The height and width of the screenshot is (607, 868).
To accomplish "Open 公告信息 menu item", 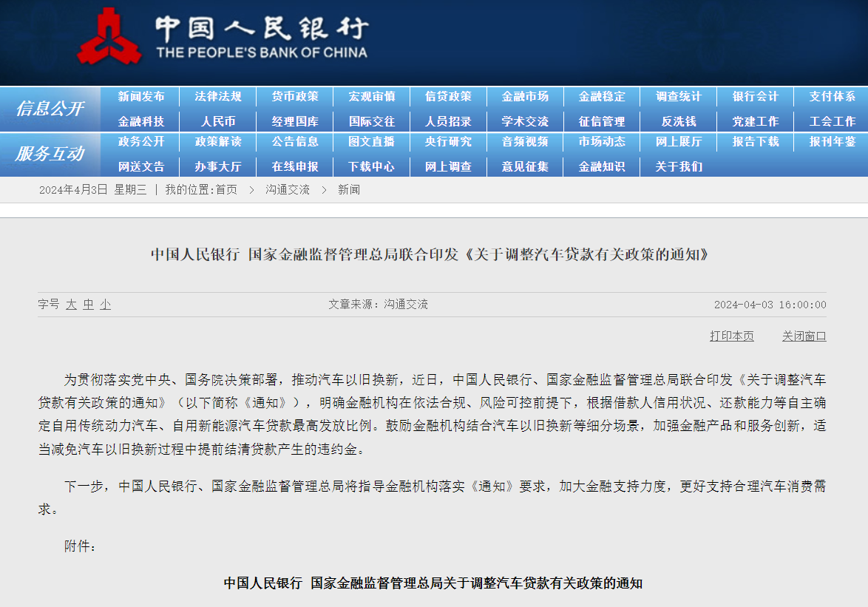I will tap(295, 142).
